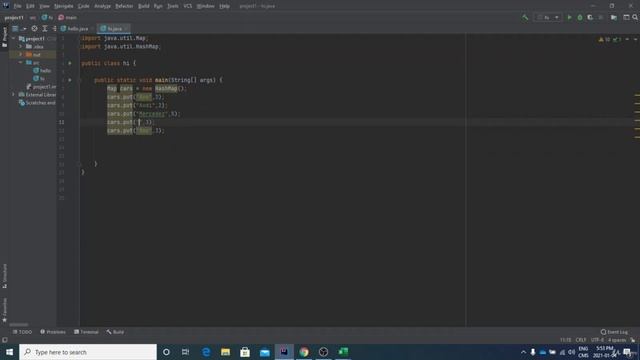Open the TODO tool window
640x360 pixels.
pyautogui.click(x=22, y=332)
